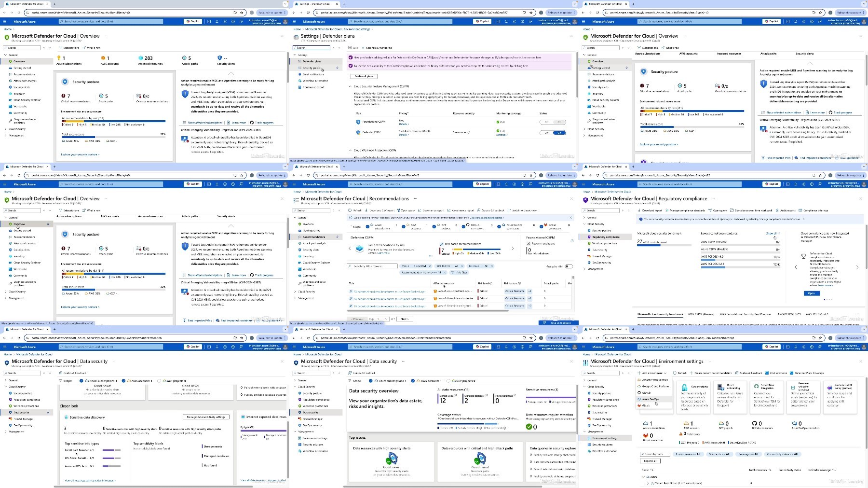
Task: Open Attack path analysis in Recommendations sidebar
Action: (x=314, y=243)
